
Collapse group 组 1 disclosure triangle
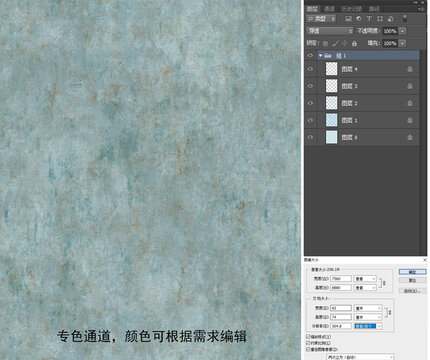coord(320,55)
